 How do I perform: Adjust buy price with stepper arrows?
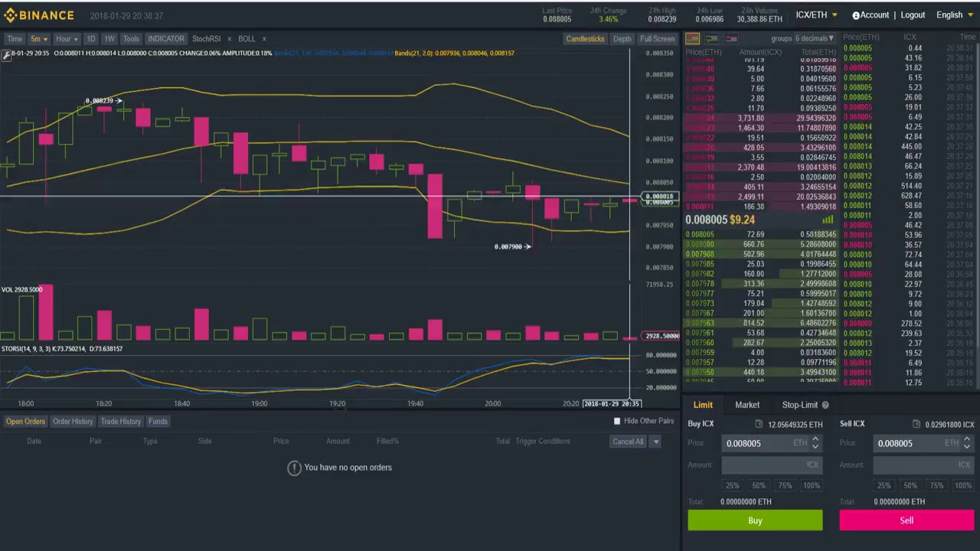[815, 443]
